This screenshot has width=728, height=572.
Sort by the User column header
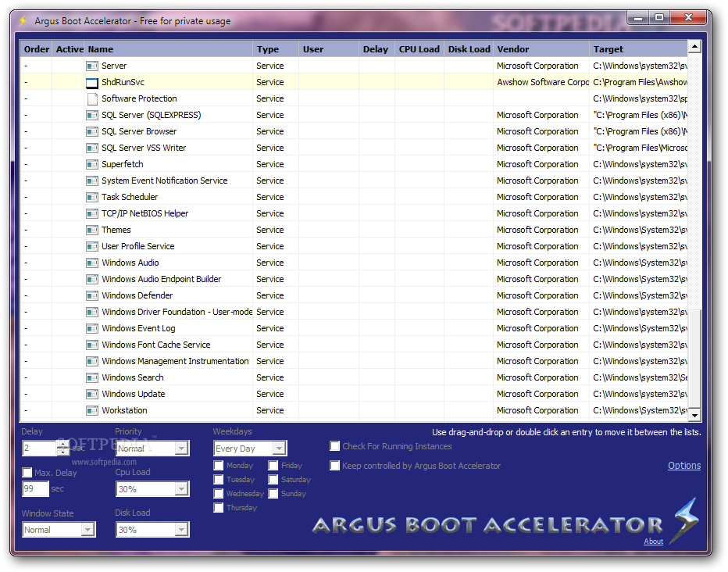pyautogui.click(x=329, y=49)
